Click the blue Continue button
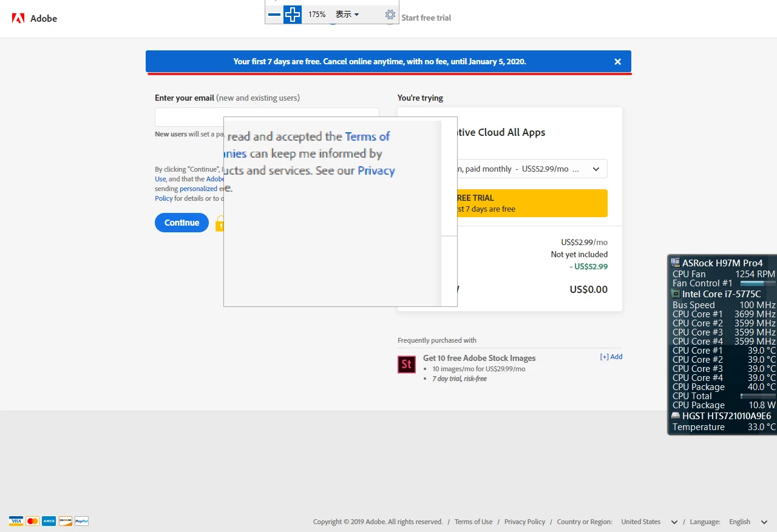Screen dimensions: 777x532 [x=182, y=223]
